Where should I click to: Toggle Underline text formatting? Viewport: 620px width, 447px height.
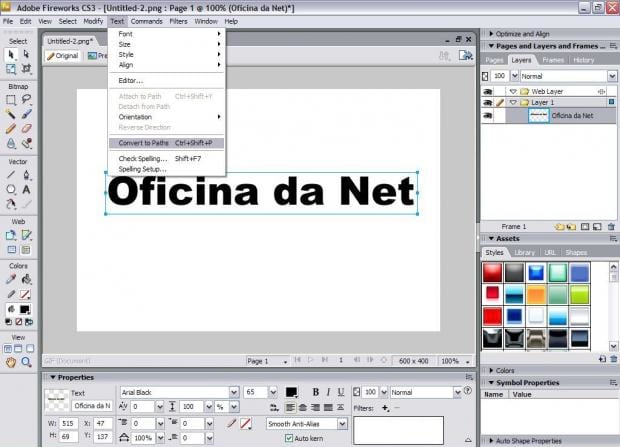click(340, 392)
